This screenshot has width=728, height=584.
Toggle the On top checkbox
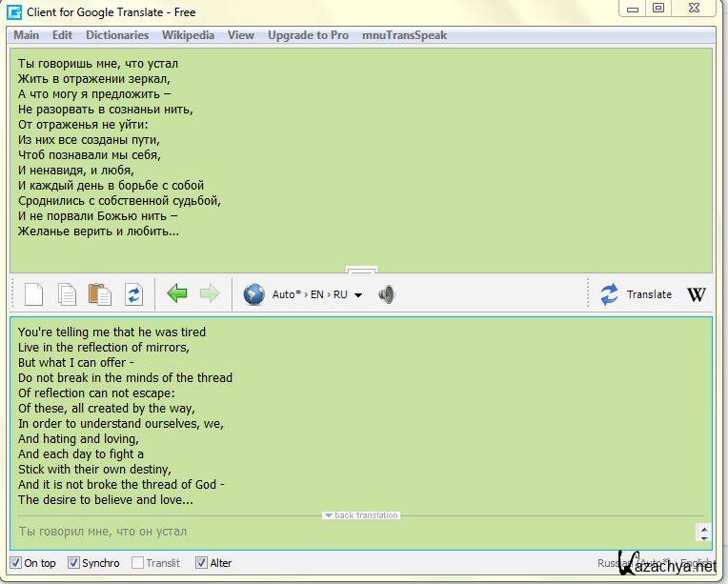[15, 563]
